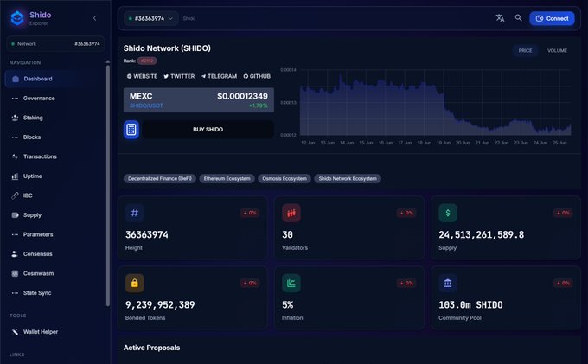Click the BUY SHIDO button

[x=208, y=130]
